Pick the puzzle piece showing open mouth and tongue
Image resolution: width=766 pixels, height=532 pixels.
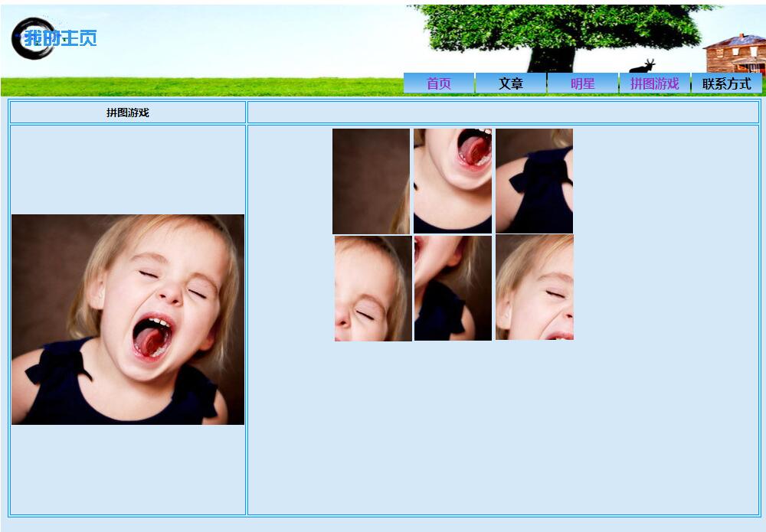(453, 181)
